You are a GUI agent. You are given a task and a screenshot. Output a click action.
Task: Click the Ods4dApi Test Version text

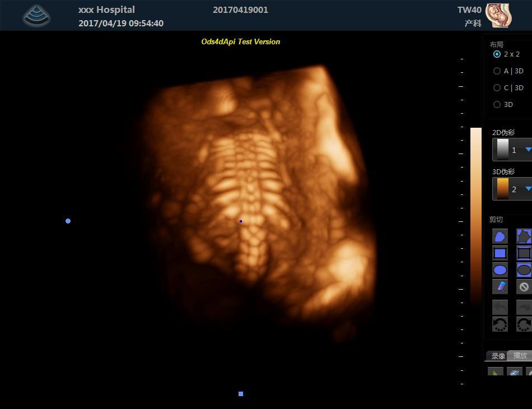(x=241, y=42)
